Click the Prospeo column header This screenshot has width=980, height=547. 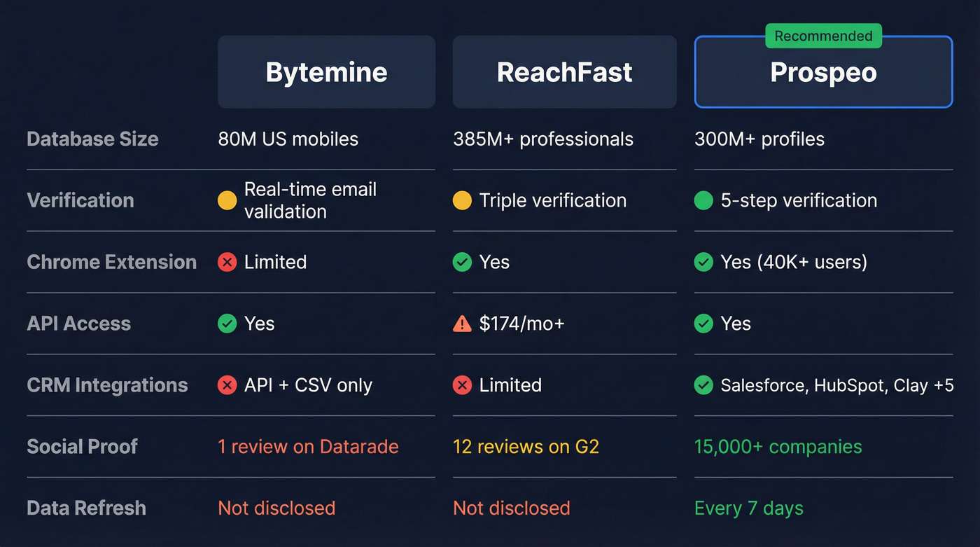pos(823,72)
